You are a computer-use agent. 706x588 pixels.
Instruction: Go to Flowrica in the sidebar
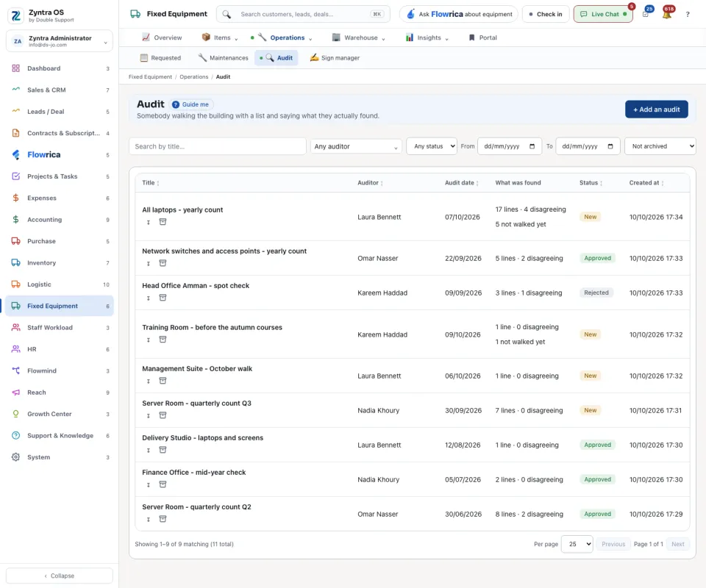tap(60, 155)
